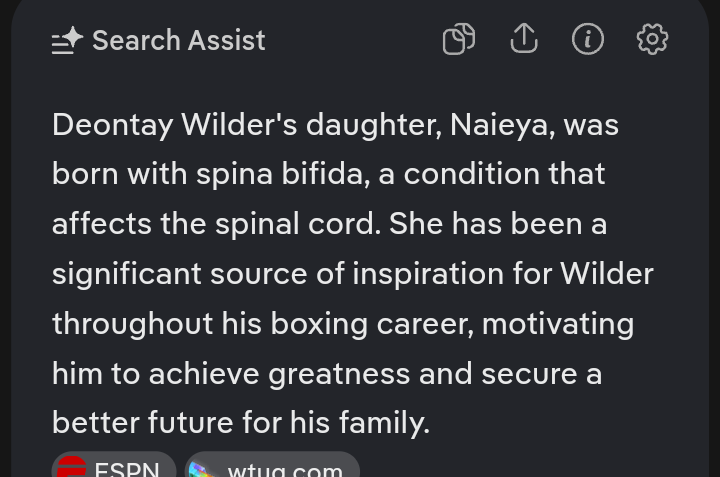Image resolution: width=720 pixels, height=477 pixels.
Task: Click the Search Assist title text
Action: click(x=179, y=40)
